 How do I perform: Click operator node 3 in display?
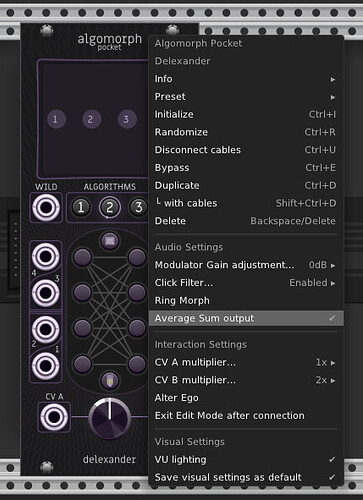[127, 119]
